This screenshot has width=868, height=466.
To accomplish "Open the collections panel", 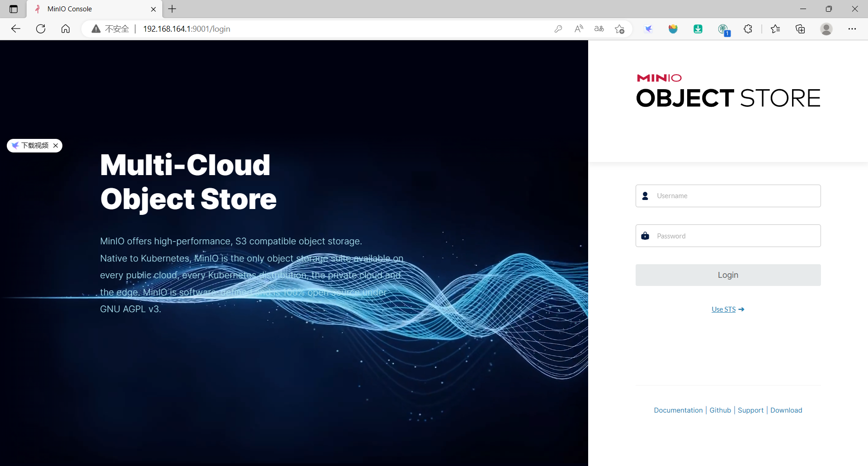I will 800,29.
